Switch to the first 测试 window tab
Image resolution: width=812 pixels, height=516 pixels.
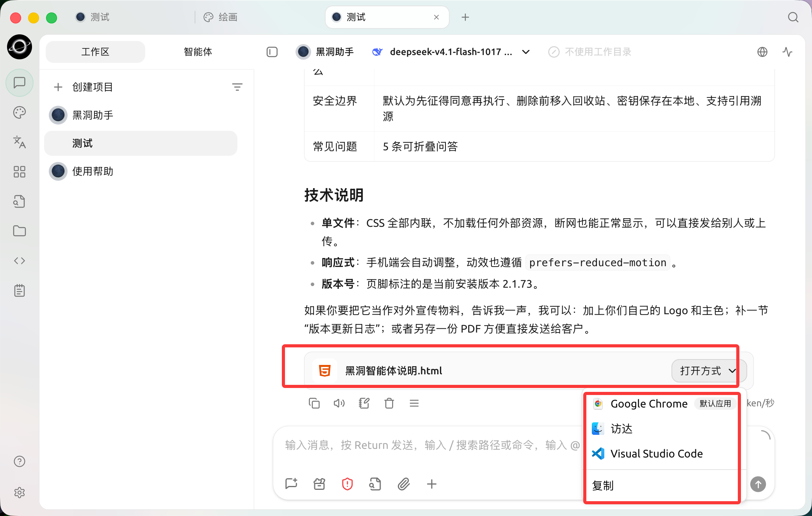93,17
